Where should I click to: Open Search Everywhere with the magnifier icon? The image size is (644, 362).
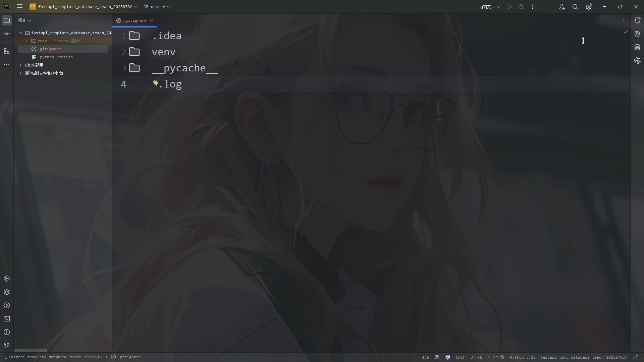point(576,7)
